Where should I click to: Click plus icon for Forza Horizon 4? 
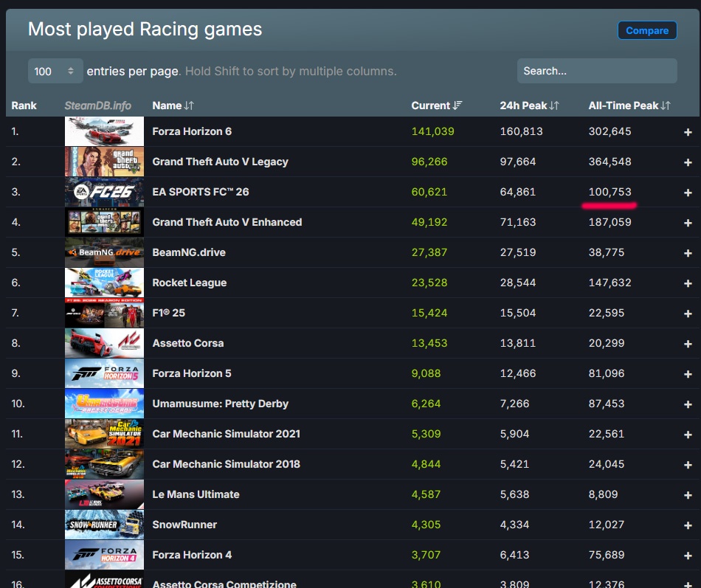[x=688, y=556]
